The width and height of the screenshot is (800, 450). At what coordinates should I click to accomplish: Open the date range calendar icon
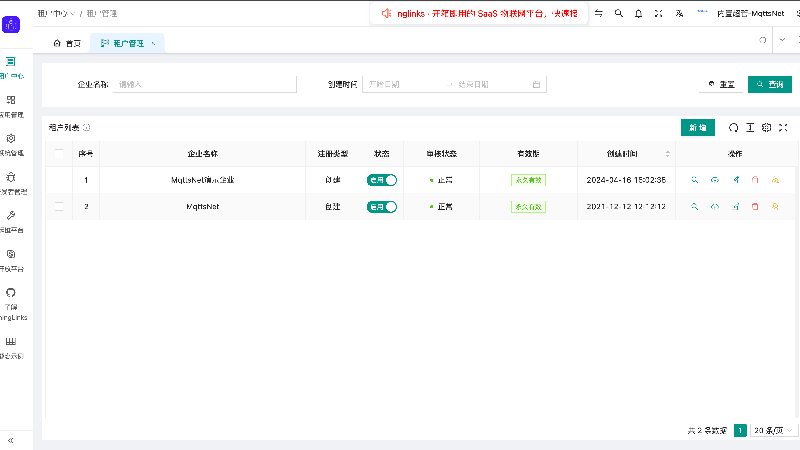536,84
